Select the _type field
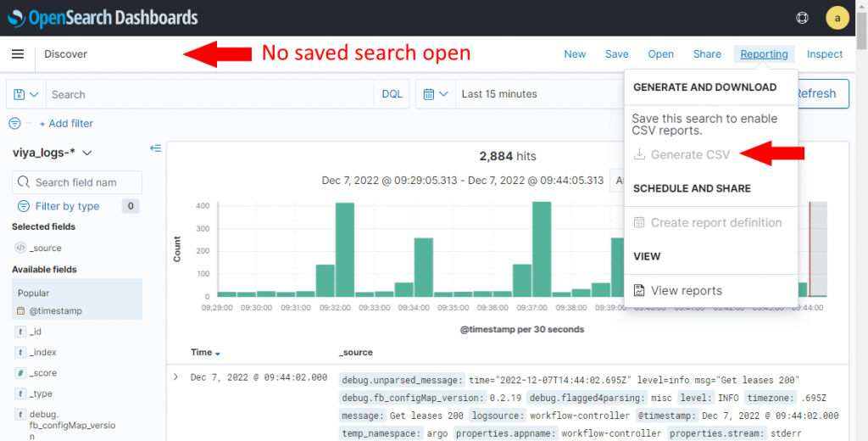The image size is (868, 441). tap(41, 394)
